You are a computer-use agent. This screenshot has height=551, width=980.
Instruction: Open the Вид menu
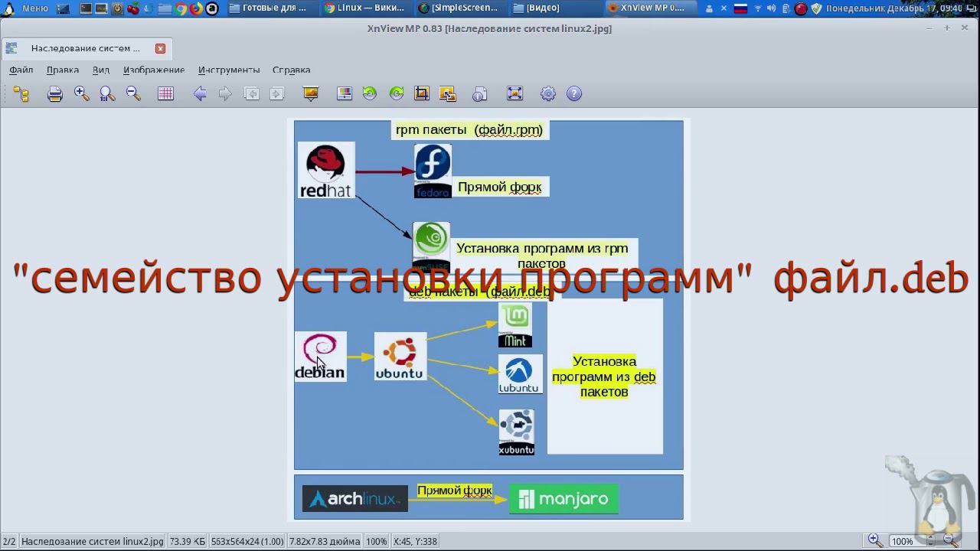click(x=101, y=70)
